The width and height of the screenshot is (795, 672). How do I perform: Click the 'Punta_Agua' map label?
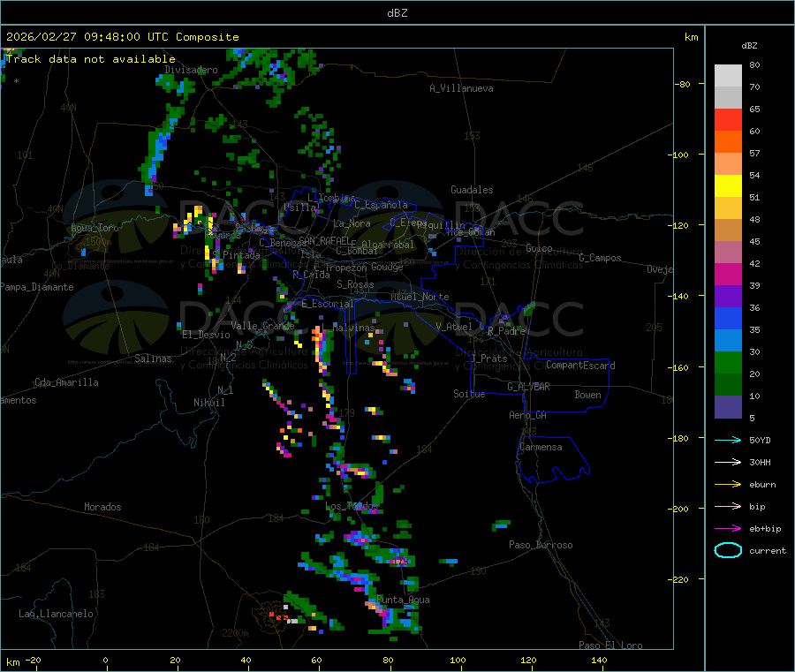[403, 600]
